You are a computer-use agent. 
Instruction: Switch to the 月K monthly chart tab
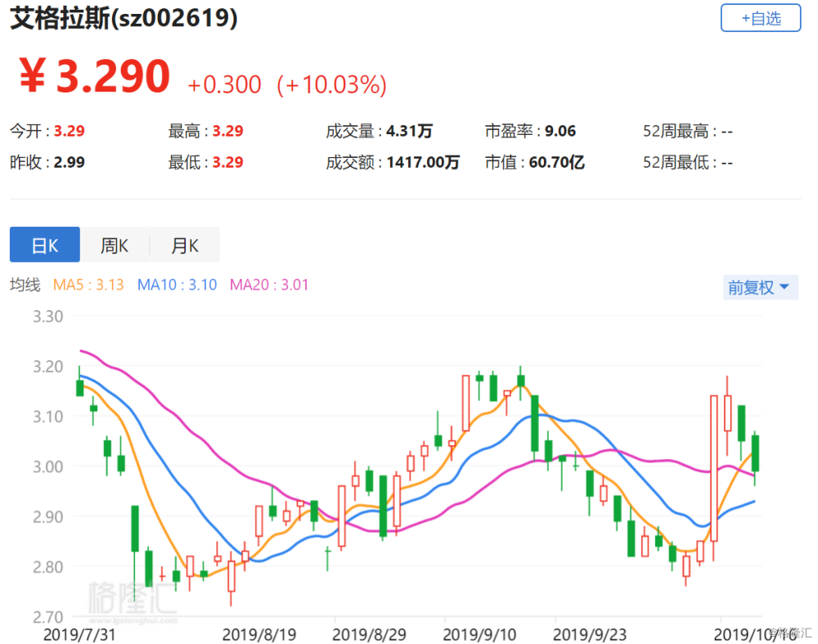coord(185,245)
